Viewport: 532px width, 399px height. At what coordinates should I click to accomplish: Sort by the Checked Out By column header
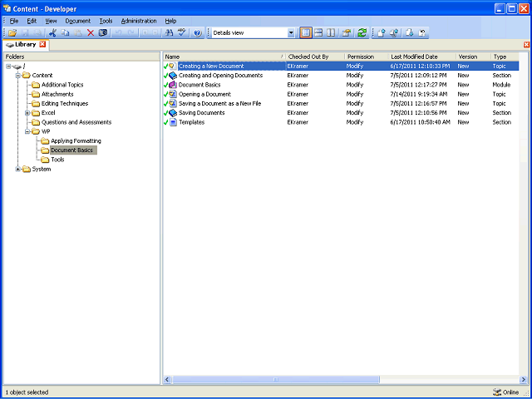point(315,57)
